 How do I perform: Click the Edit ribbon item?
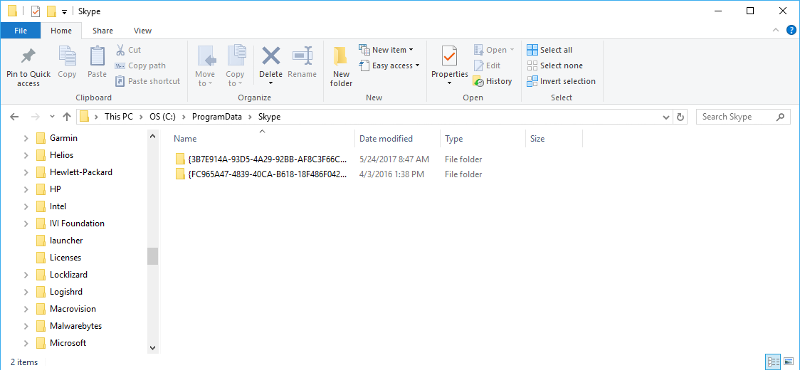point(487,65)
